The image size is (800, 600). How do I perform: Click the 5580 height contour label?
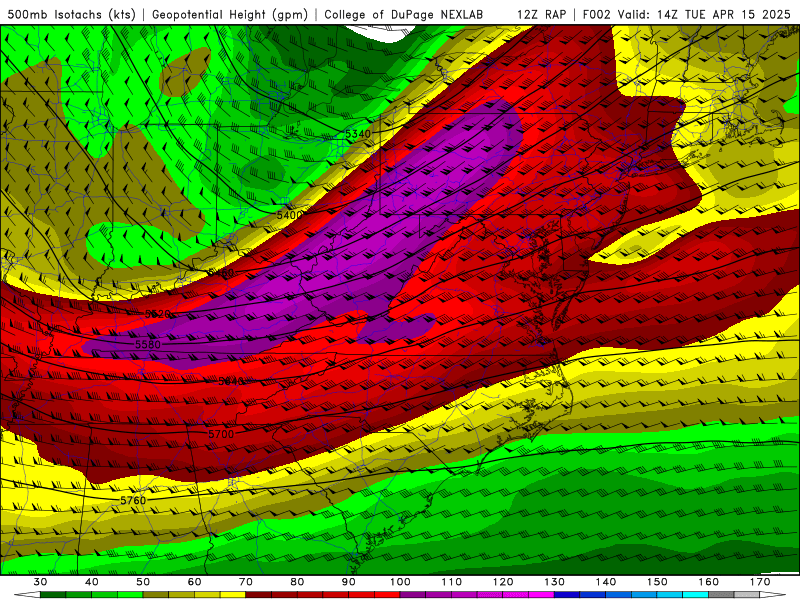point(148,345)
